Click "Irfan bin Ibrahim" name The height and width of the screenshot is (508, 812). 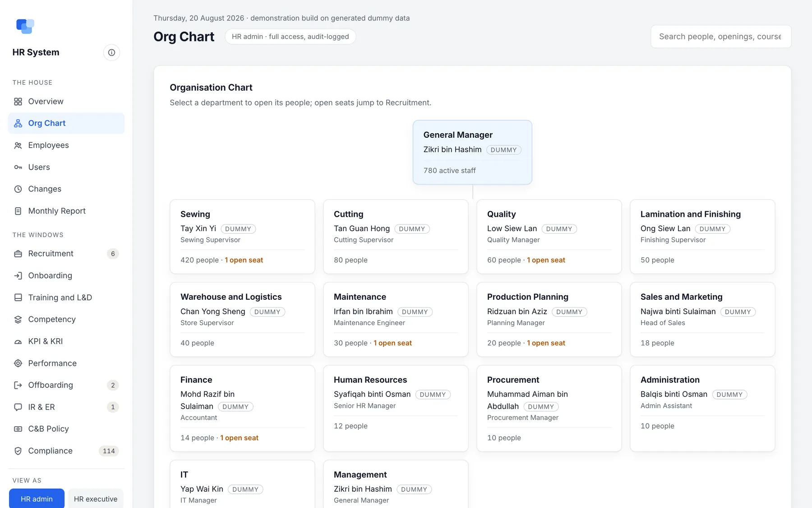tap(363, 312)
